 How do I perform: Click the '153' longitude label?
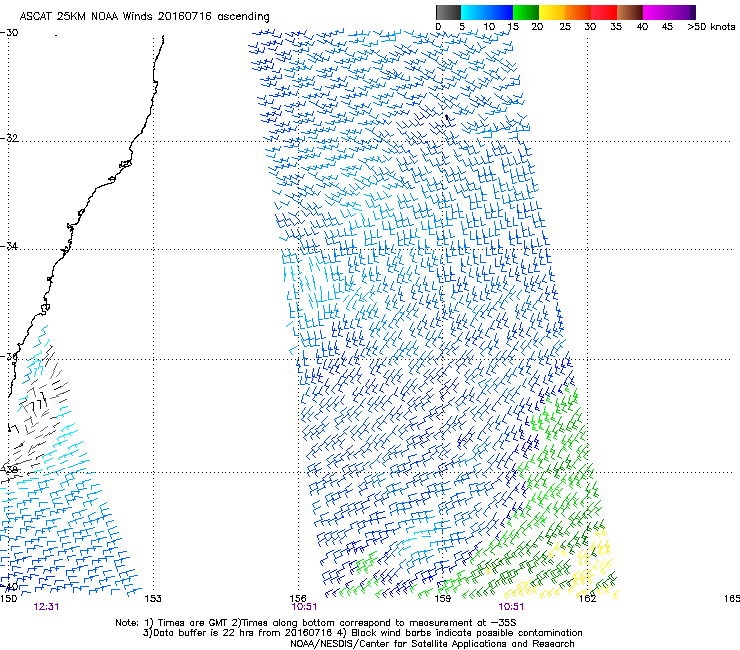point(153,599)
